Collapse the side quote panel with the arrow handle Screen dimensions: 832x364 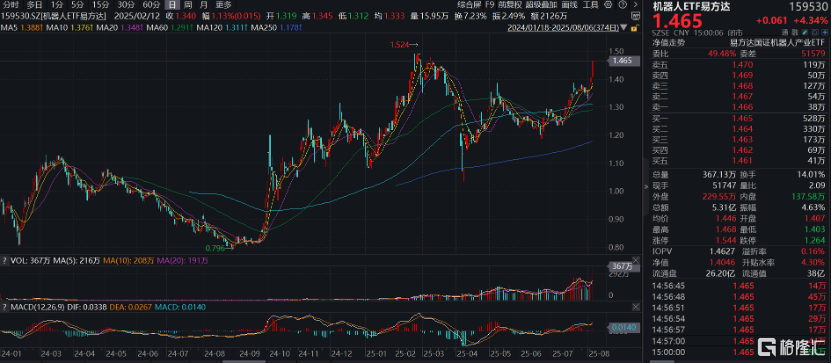tap(645, 187)
